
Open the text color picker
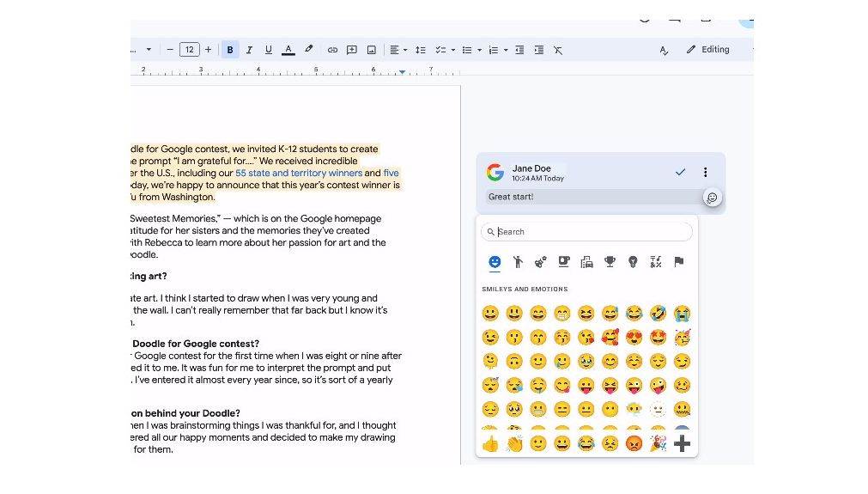click(288, 50)
